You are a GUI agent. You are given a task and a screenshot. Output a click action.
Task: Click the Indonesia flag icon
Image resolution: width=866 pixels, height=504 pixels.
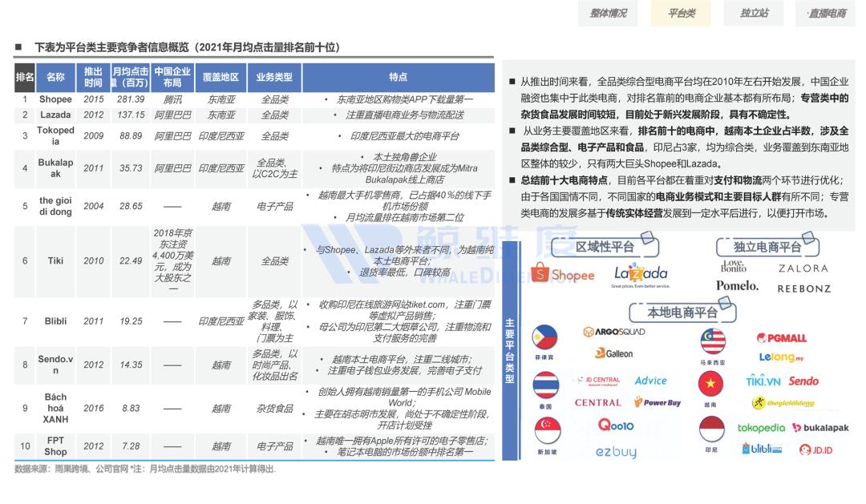coord(712,430)
